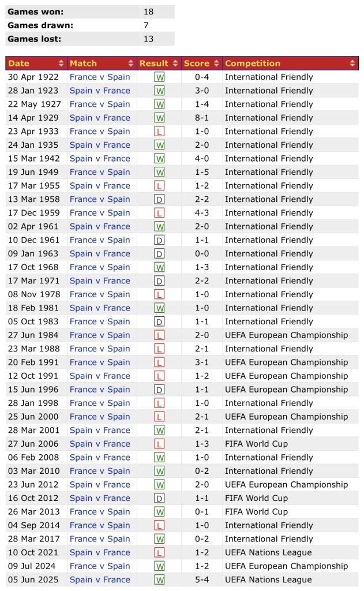364x591 pixels.
Task: Open Spain v France match from 23 Jun 2012
Action: click(x=100, y=484)
